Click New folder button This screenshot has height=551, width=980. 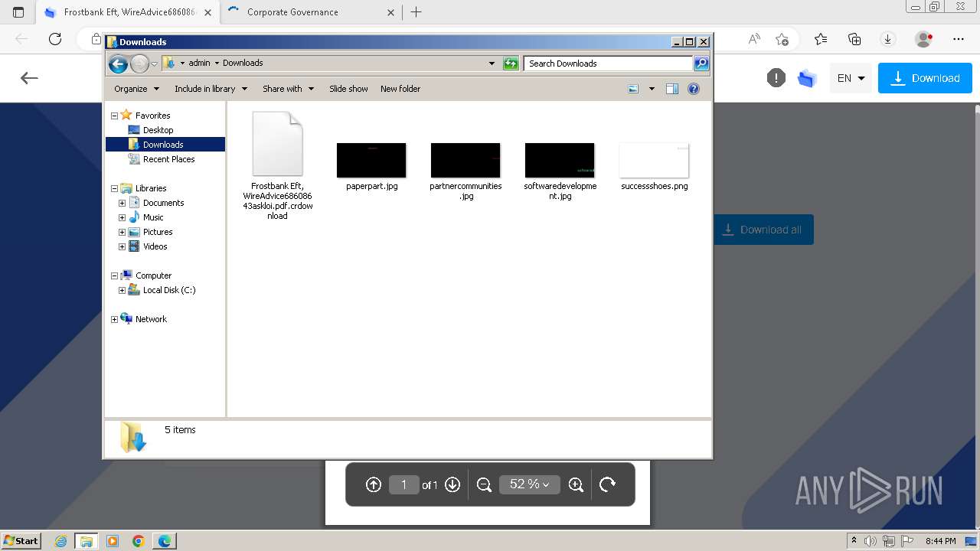pyautogui.click(x=400, y=89)
